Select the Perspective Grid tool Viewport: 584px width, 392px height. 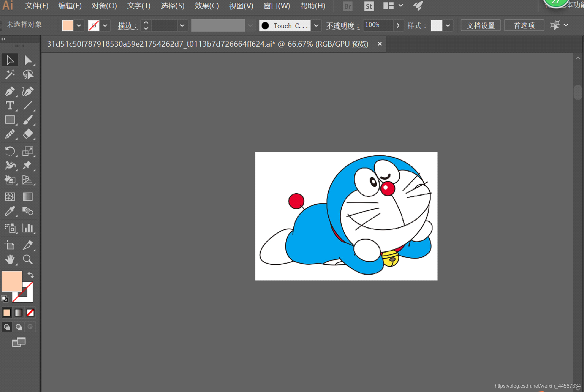[x=28, y=180]
